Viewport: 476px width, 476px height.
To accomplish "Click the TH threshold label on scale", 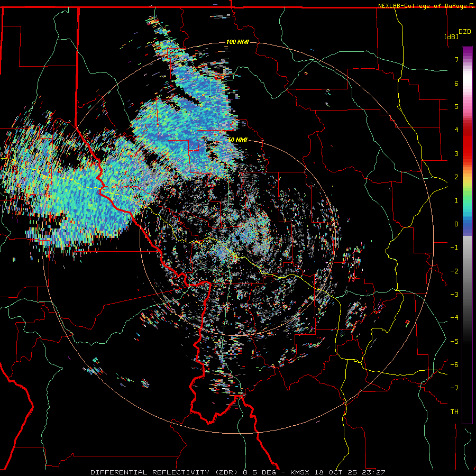I will (454, 412).
